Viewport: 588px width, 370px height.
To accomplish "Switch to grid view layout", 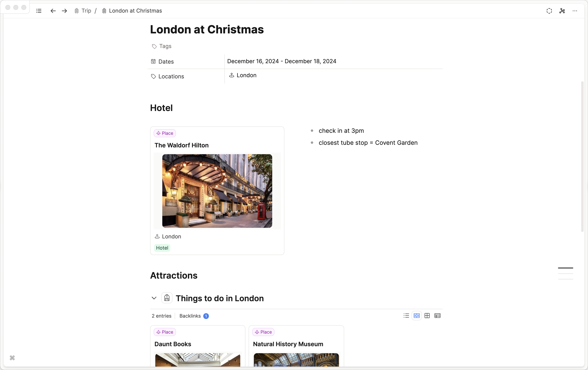I will tap(427, 316).
